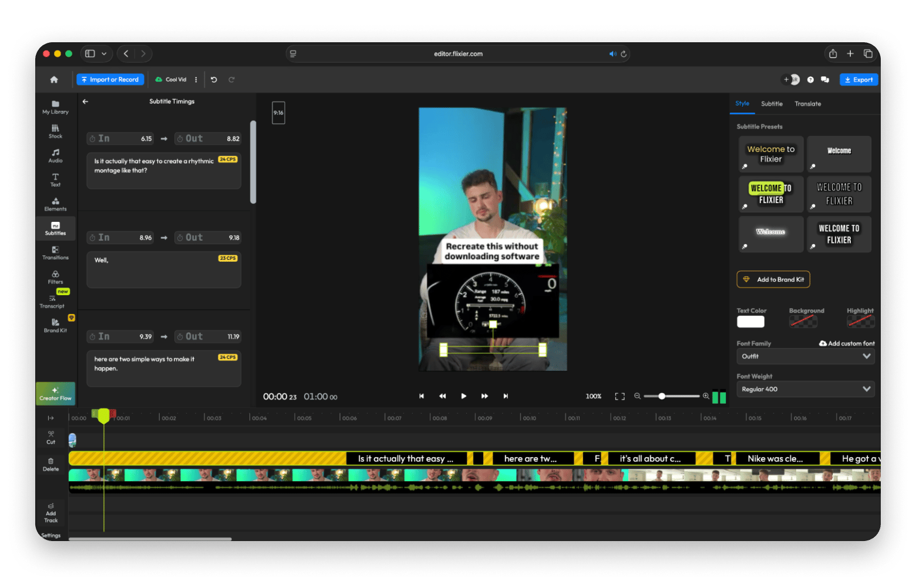The image size is (916, 588).
Task: Switch to the Translate tab
Action: pos(808,103)
